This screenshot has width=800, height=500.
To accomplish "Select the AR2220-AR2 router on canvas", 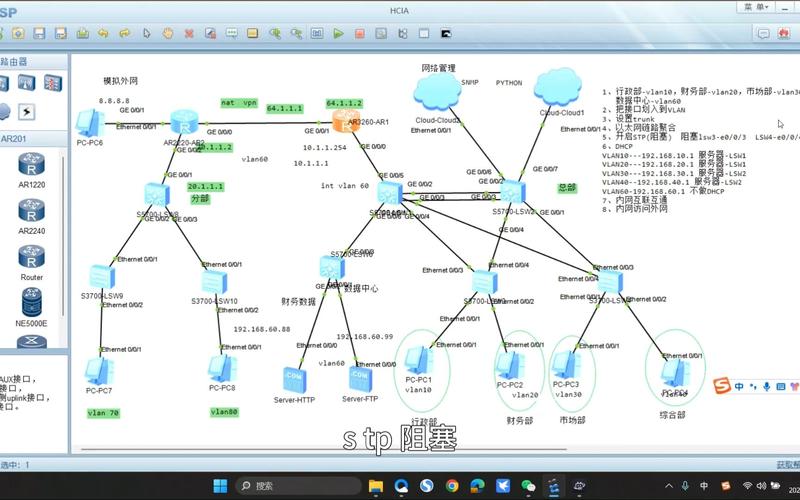I will 184,122.
